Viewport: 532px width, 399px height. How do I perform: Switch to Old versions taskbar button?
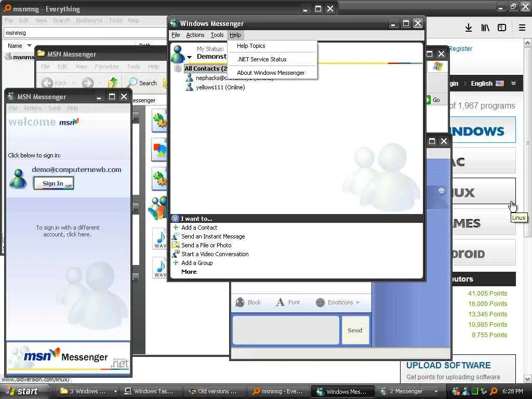[x=214, y=391]
